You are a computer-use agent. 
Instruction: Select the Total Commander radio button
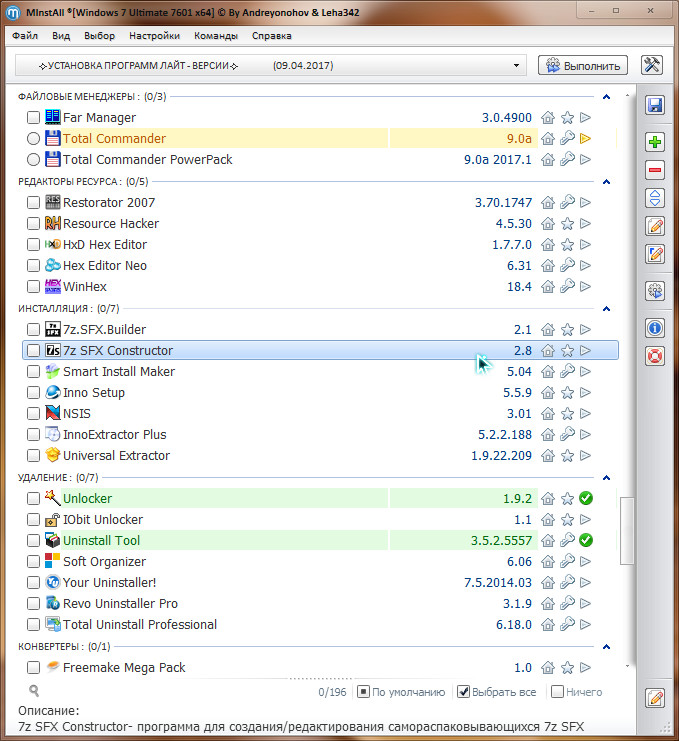pyautogui.click(x=33, y=138)
